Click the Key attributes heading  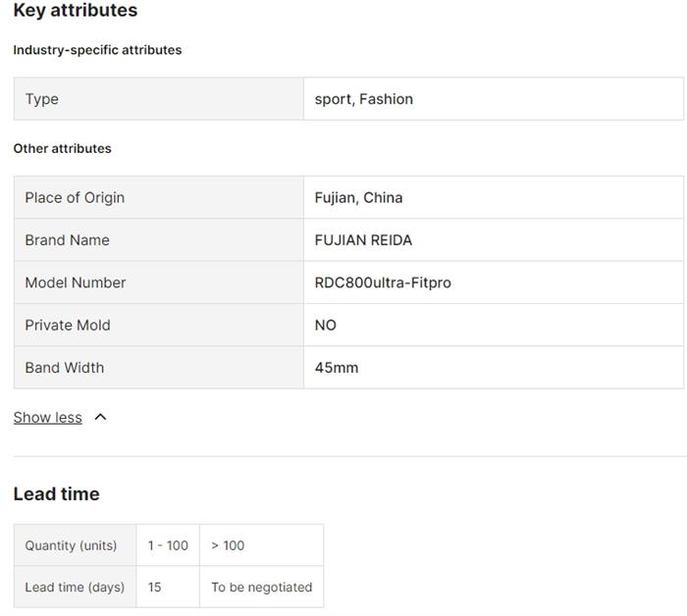click(76, 11)
